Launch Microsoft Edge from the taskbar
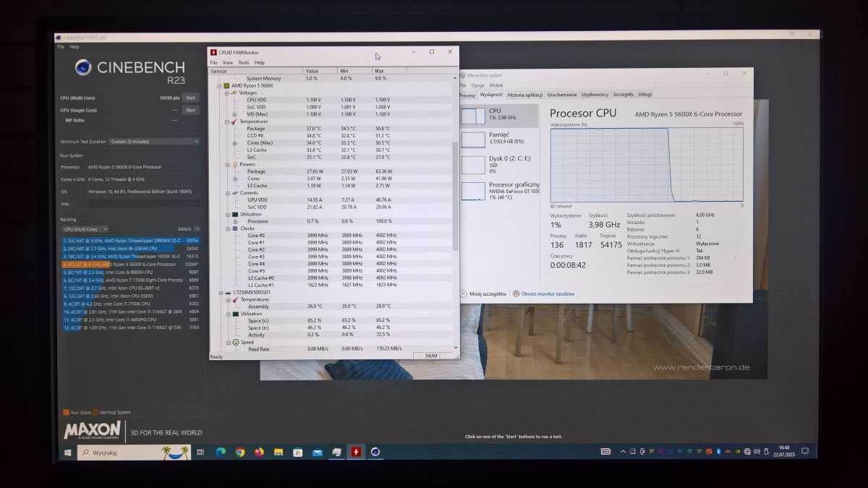The height and width of the screenshot is (488, 868). [221, 452]
